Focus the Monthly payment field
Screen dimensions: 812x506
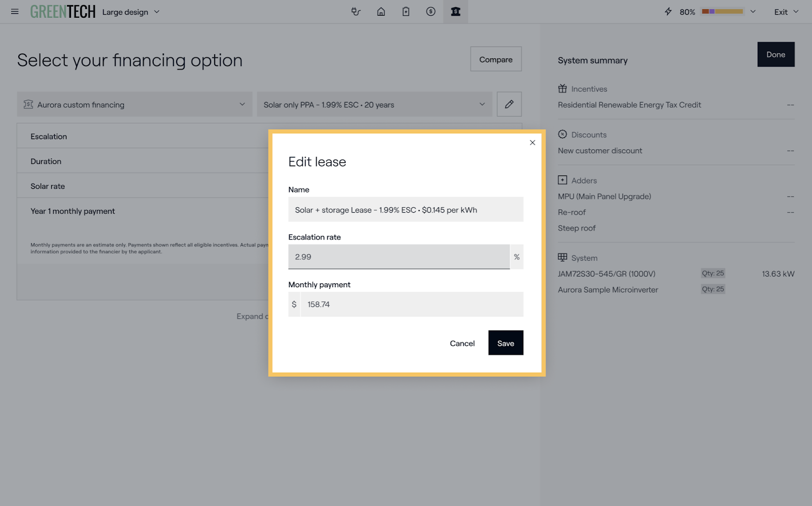[x=412, y=305]
